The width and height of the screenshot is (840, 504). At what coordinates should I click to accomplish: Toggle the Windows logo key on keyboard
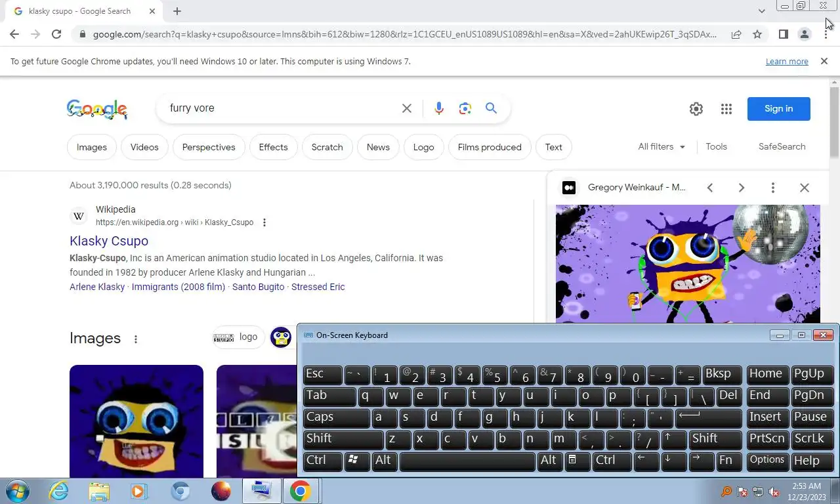[x=356, y=461]
